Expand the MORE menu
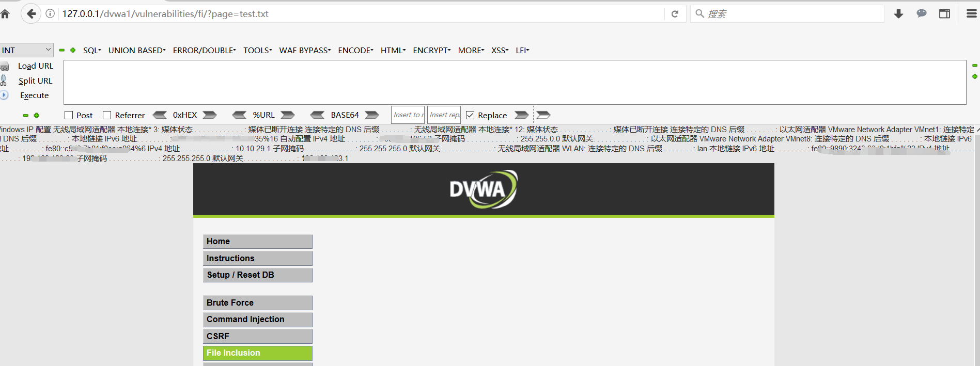Screen dimensions: 980x366 (x=471, y=50)
